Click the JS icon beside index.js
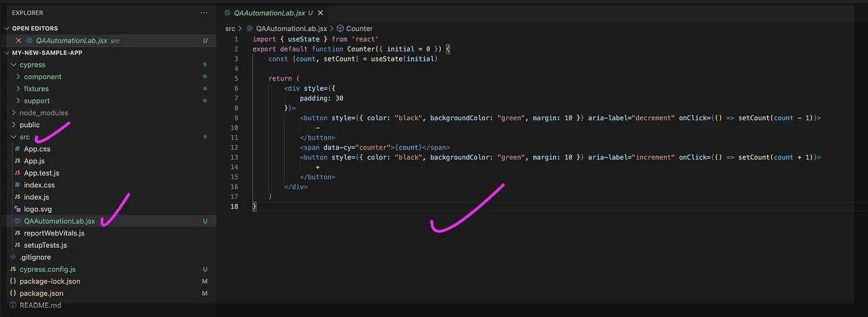868x317 pixels. pyautogui.click(x=17, y=197)
